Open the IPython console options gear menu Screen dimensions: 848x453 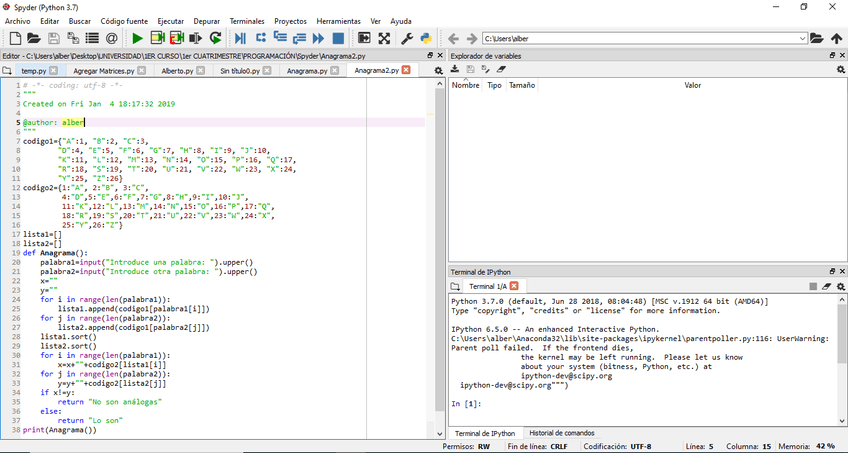[x=840, y=287]
